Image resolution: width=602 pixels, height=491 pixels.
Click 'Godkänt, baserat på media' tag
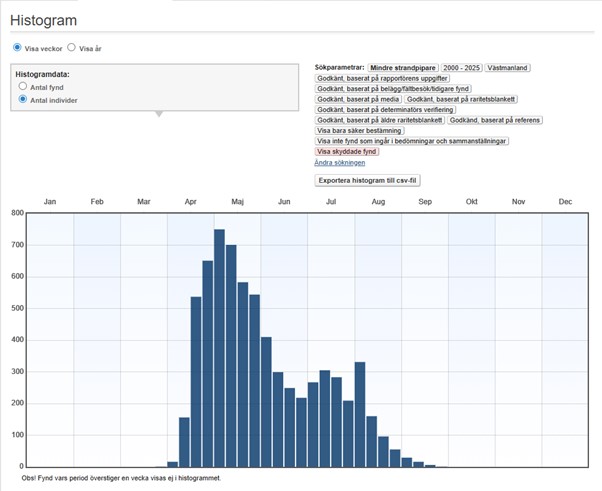(x=358, y=99)
